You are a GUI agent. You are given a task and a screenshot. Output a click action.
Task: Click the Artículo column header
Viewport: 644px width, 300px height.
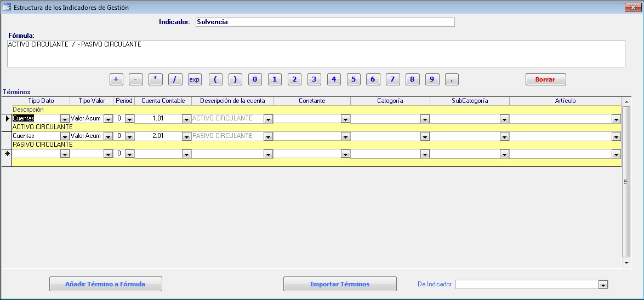[x=565, y=101]
